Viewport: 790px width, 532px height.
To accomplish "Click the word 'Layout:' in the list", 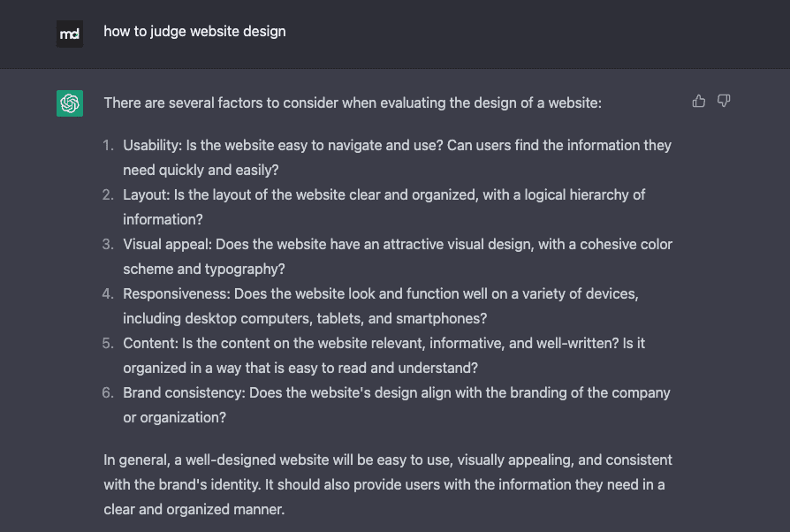I will (147, 195).
